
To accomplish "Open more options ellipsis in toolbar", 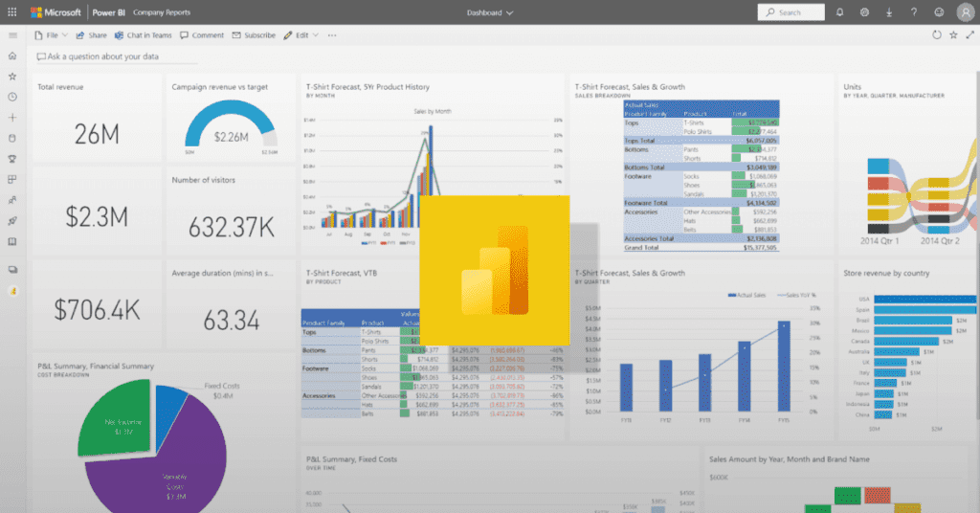I will (332, 35).
